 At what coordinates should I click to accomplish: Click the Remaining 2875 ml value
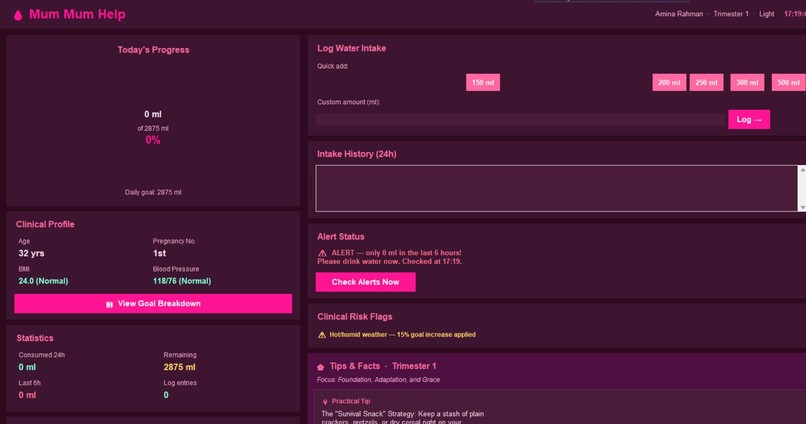coord(179,367)
